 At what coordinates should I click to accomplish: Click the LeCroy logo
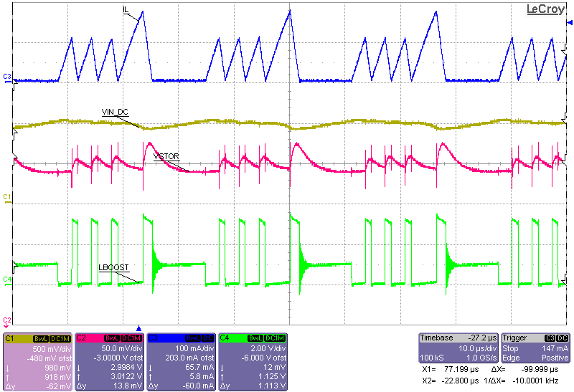click(545, 9)
